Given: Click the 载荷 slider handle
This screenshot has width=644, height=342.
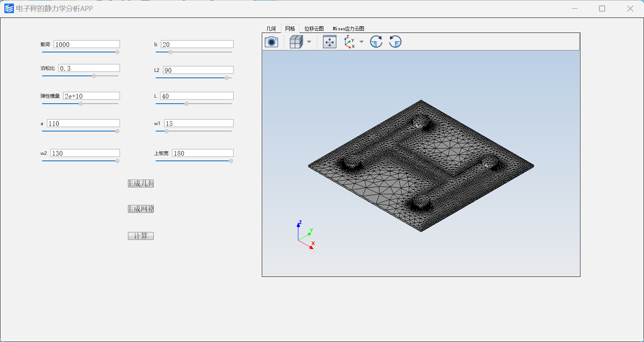Looking at the screenshot, I should tap(117, 52).
